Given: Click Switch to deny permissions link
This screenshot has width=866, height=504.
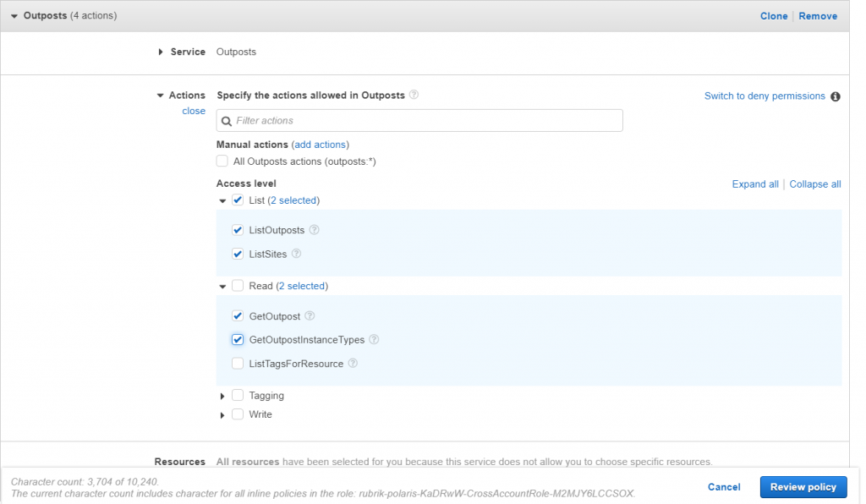Looking at the screenshot, I should [x=765, y=96].
